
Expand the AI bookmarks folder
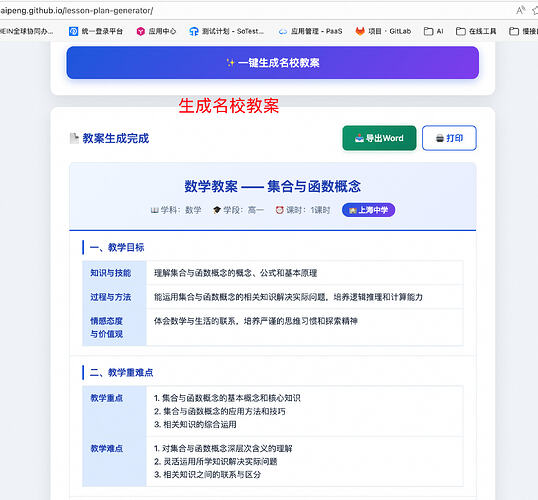433,31
